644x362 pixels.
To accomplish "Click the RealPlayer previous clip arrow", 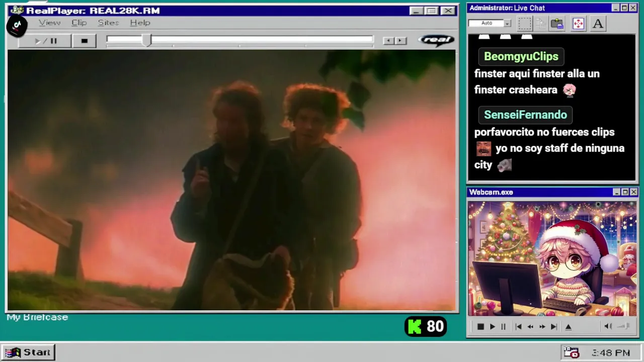I will click(388, 41).
